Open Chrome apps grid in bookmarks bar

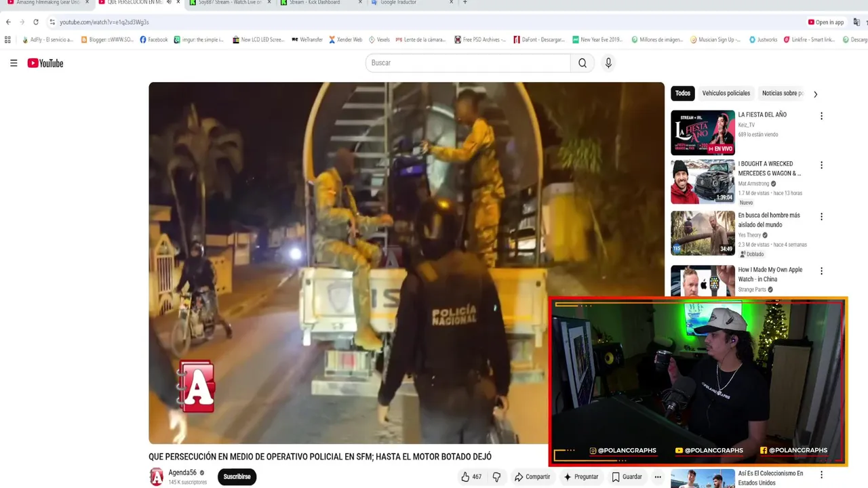coord(7,40)
